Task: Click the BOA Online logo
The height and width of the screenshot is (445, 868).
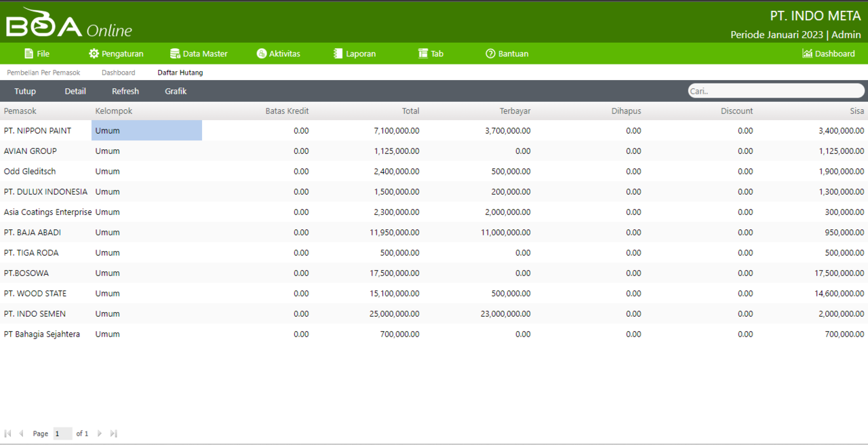Action: (68, 23)
